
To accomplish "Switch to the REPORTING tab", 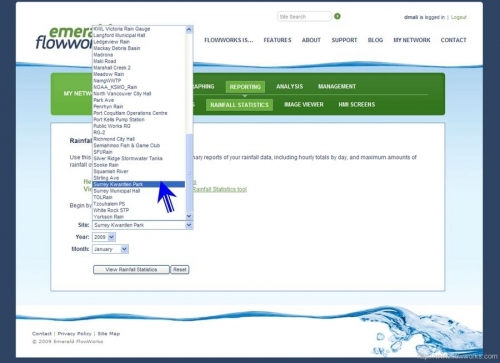I will click(x=245, y=87).
